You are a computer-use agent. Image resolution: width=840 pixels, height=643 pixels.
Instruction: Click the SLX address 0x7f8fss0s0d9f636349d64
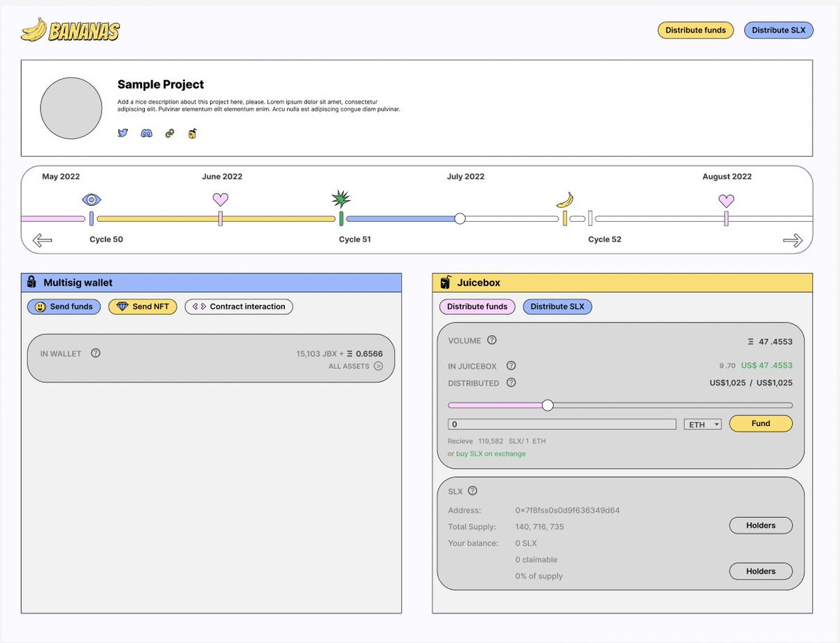point(567,510)
